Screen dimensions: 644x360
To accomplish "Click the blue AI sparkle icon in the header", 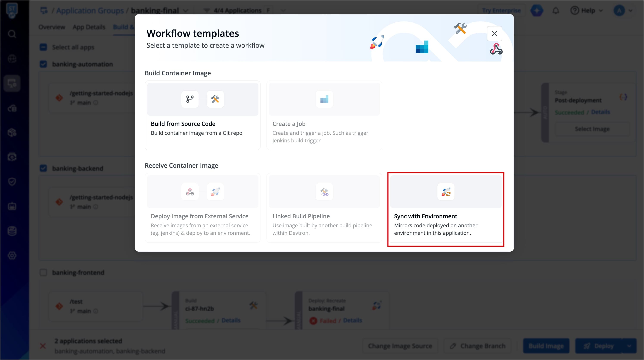I will [537, 11].
